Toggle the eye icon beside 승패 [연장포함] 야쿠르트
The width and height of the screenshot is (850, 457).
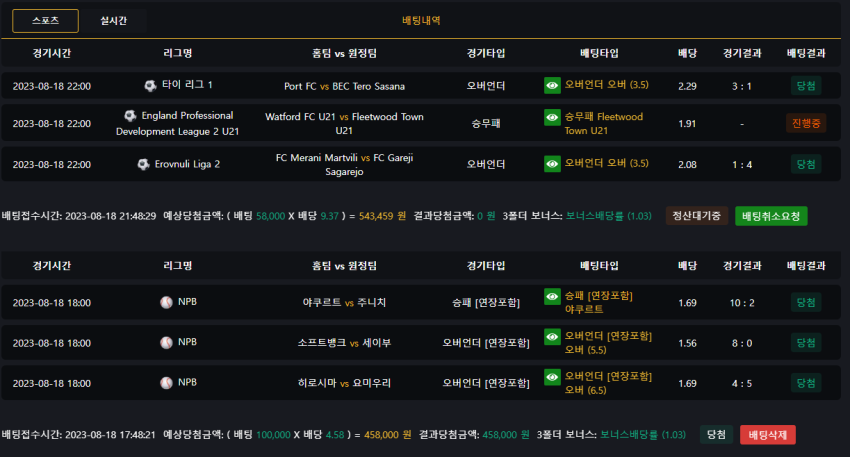click(x=552, y=296)
